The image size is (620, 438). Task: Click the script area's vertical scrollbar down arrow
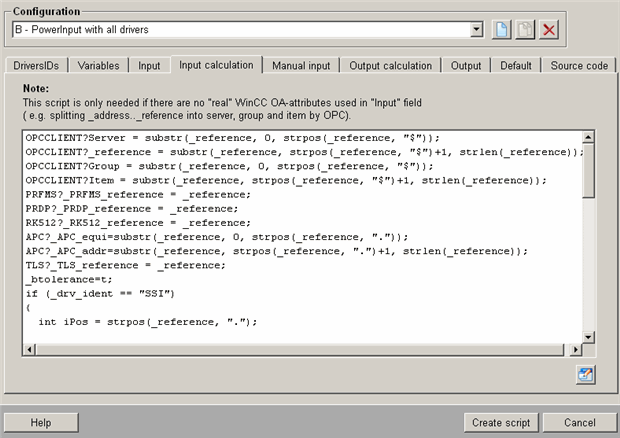[589, 336]
